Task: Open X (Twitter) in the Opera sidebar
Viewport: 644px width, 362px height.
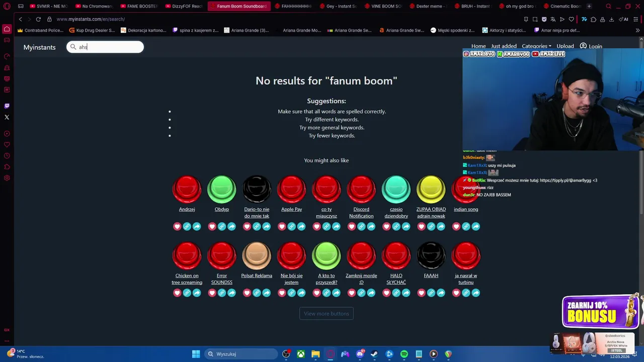Action: [7, 117]
